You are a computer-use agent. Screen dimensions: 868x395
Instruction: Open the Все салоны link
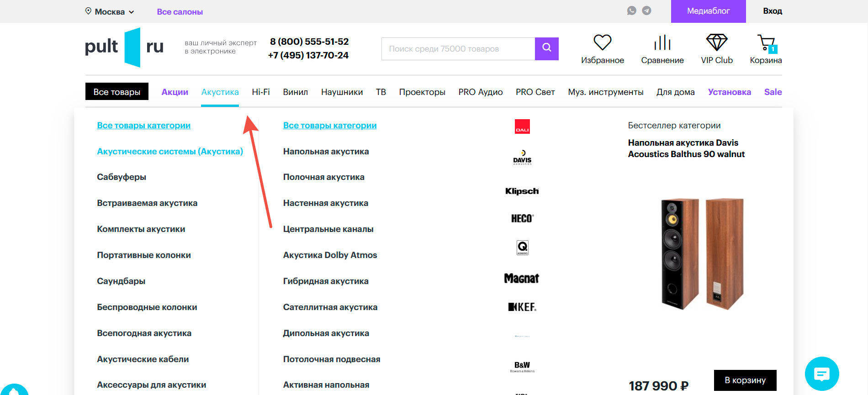[x=180, y=12]
